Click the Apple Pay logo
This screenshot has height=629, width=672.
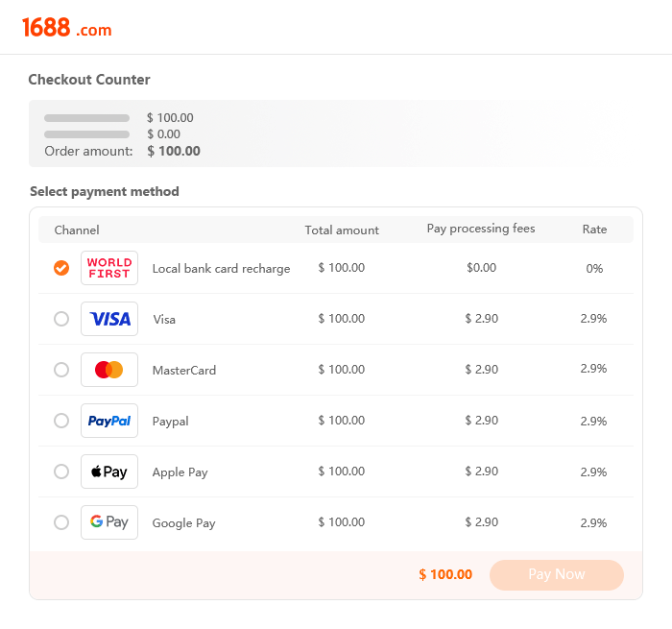pyautogui.click(x=109, y=472)
